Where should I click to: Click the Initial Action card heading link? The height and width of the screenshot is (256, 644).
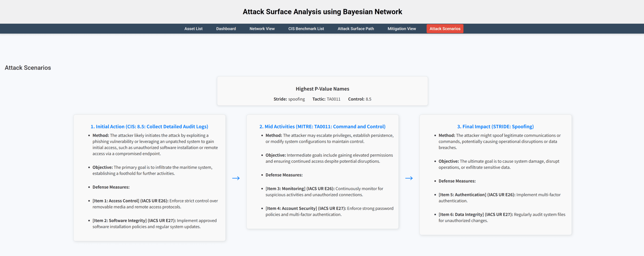(x=149, y=126)
